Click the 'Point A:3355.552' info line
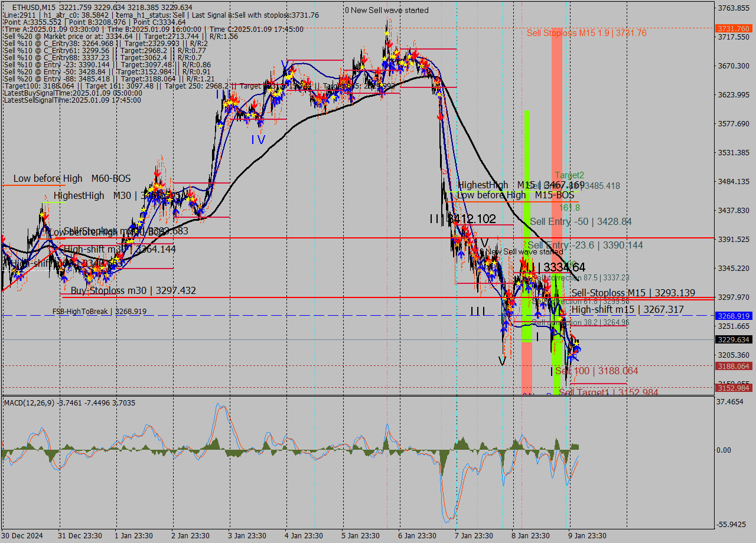This screenshot has height=543, width=756. [94, 22]
